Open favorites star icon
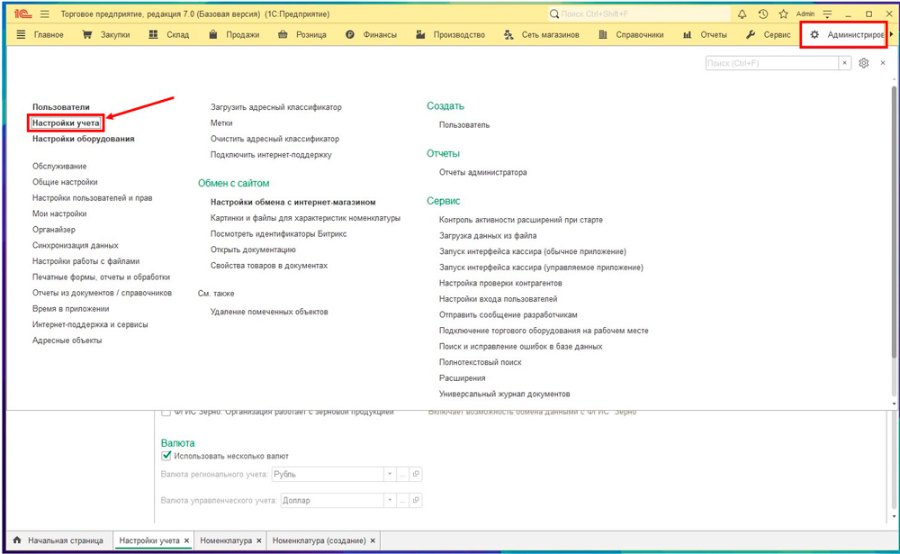Image resolution: width=900 pixels, height=554 pixels. click(x=783, y=14)
